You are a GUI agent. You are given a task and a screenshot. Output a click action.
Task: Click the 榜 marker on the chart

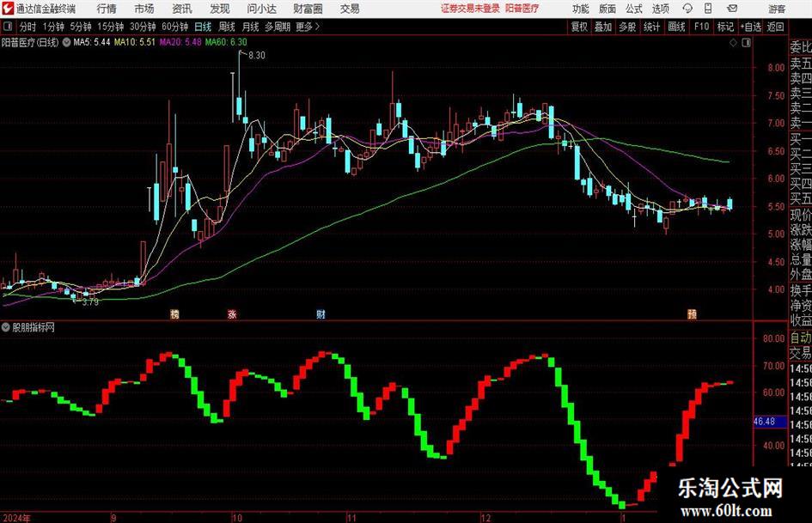(175, 313)
